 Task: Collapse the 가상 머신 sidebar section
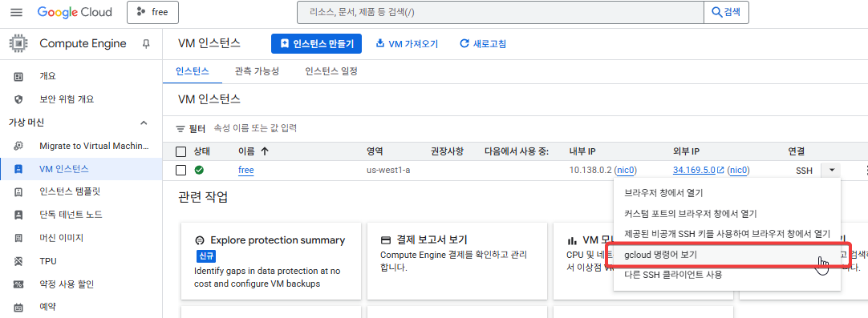[144, 123]
